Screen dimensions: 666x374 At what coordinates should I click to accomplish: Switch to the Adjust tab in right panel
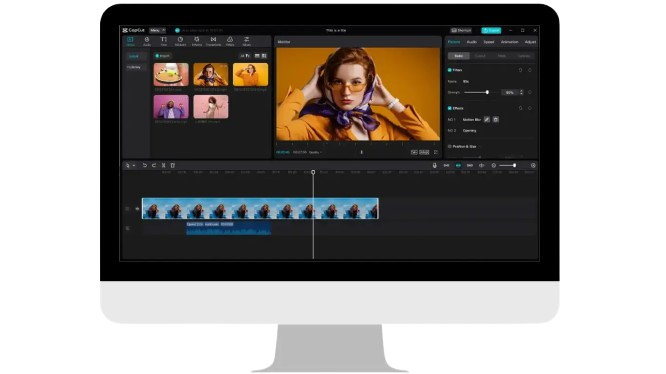click(x=530, y=42)
